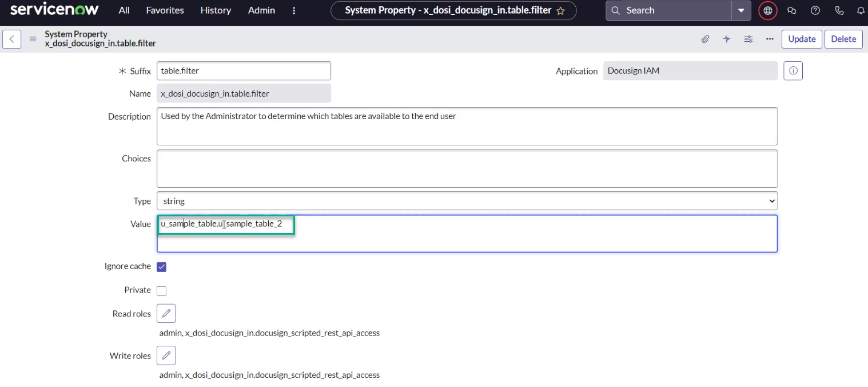Click the read-only Name field
Image resolution: width=868 pixels, height=387 pixels.
click(x=244, y=93)
